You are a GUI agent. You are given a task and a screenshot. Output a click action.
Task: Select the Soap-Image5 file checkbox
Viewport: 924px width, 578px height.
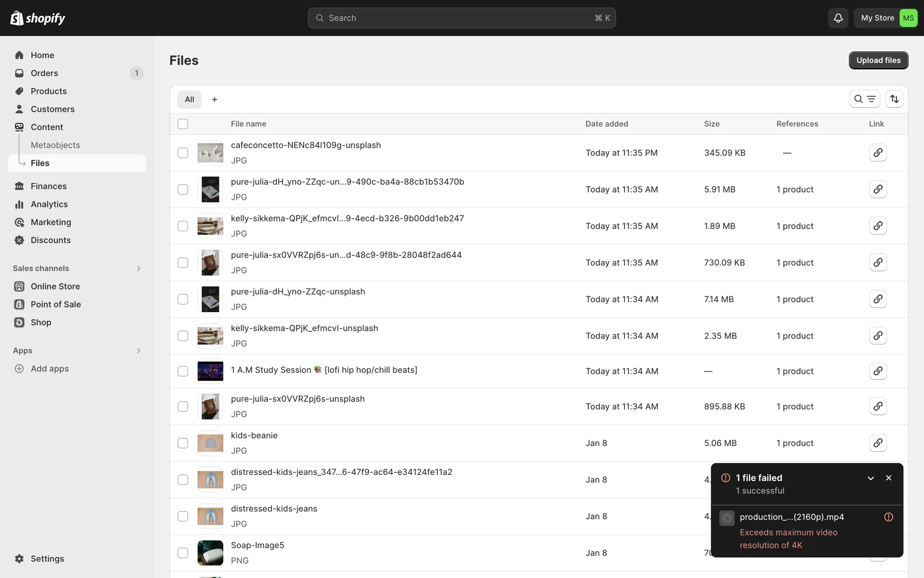coord(183,553)
